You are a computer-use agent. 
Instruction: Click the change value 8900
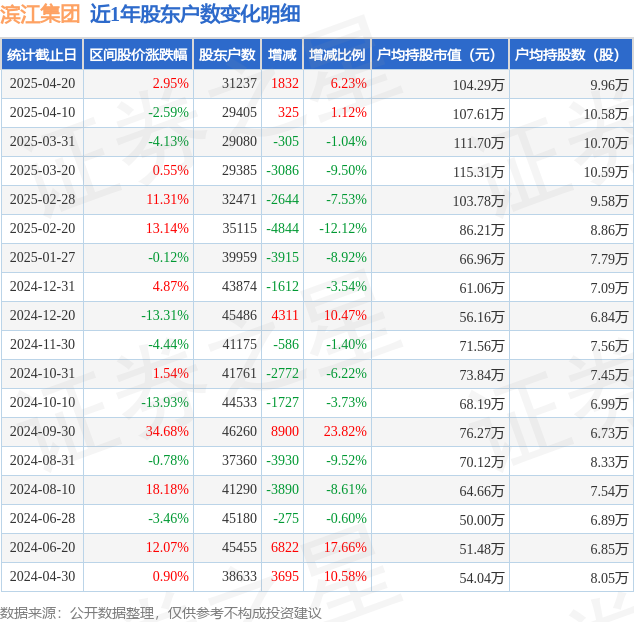pos(285,432)
